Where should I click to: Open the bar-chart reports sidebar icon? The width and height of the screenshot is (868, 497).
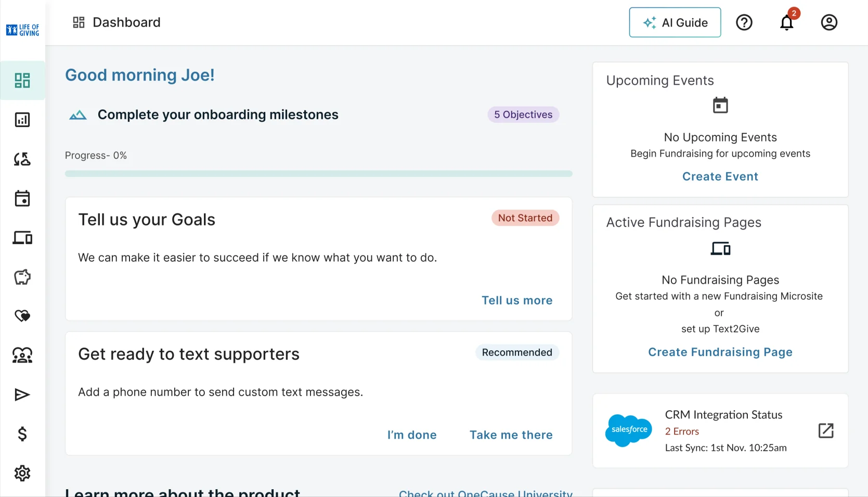tap(22, 120)
